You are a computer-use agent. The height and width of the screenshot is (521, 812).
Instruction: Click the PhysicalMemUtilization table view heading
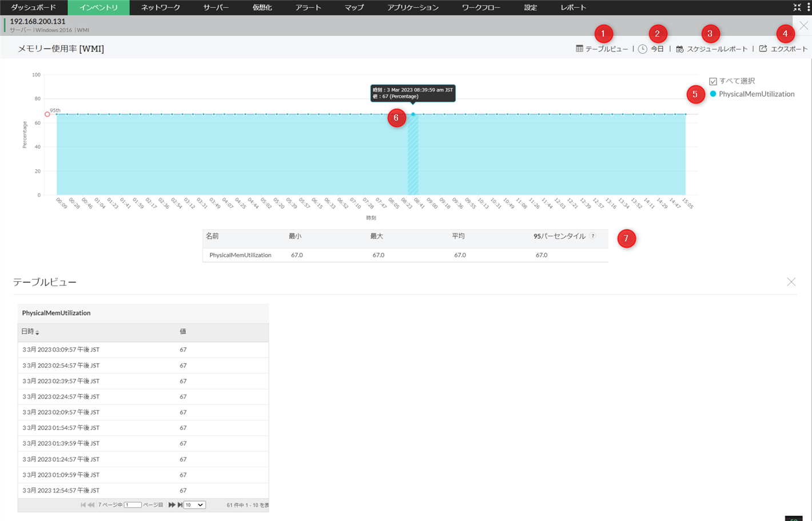coord(56,313)
